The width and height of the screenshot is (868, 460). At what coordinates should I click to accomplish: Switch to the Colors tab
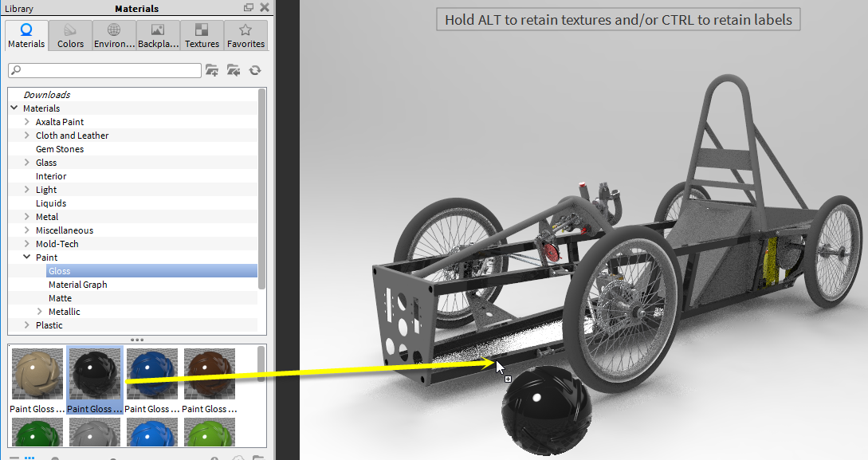69,35
